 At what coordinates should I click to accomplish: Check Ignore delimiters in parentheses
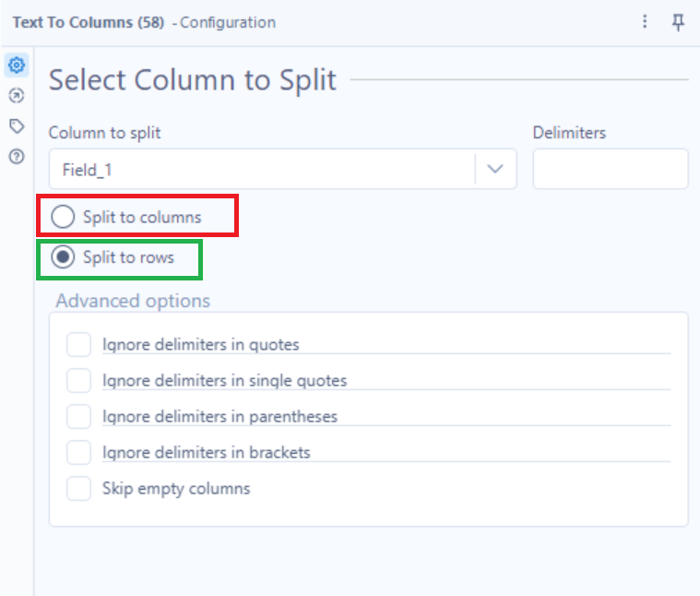tap(79, 416)
